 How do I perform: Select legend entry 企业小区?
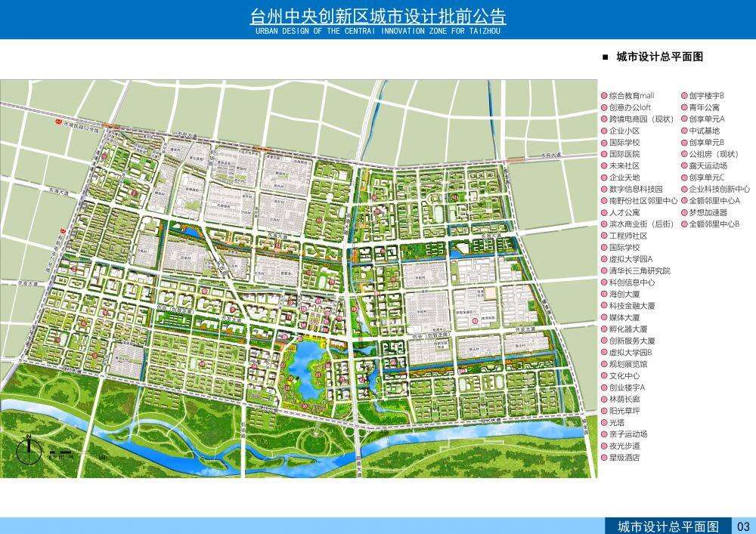coord(621,131)
